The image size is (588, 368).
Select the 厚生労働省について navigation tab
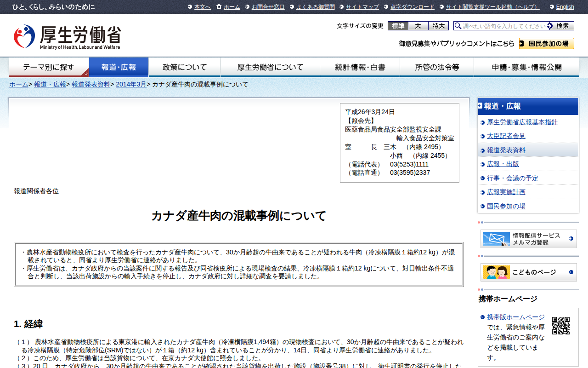[270, 67]
